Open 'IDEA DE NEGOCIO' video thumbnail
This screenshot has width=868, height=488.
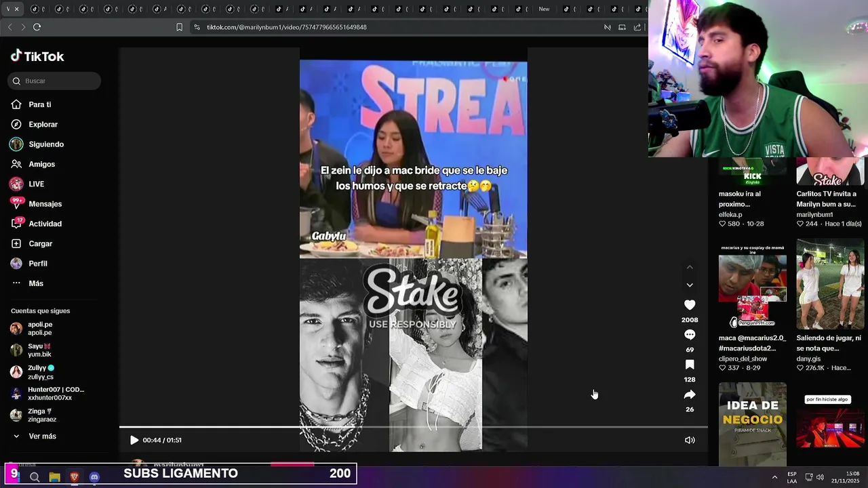click(753, 424)
